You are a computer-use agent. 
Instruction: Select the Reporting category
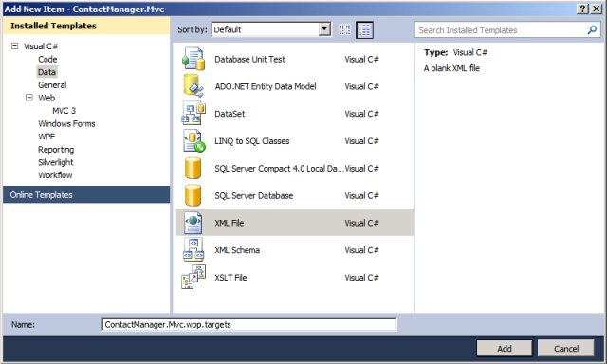point(56,150)
